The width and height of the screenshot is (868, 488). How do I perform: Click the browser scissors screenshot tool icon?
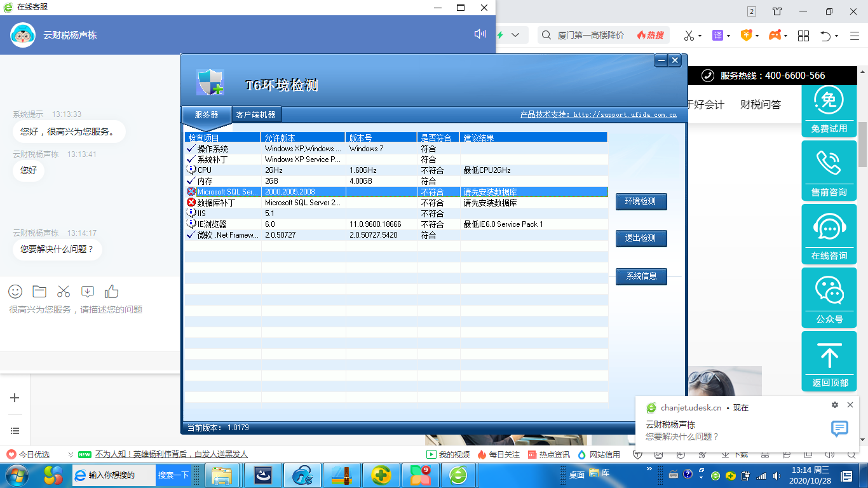(x=689, y=36)
